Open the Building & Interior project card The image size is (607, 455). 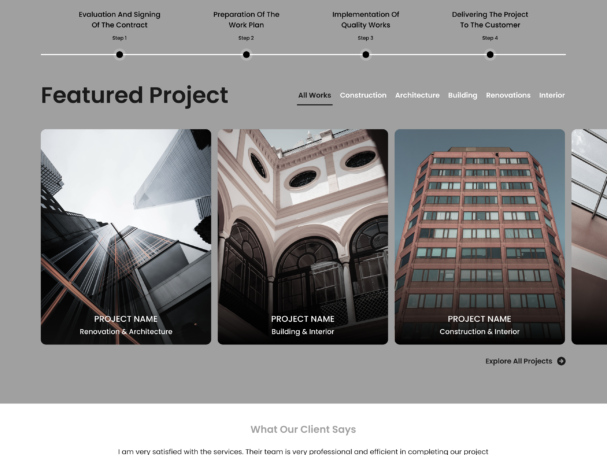click(x=303, y=237)
